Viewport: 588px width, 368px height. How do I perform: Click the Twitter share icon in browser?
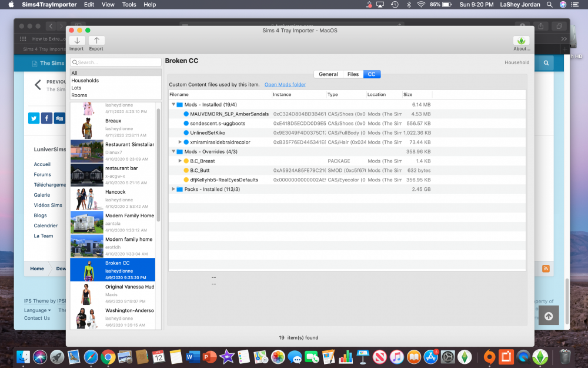(x=34, y=118)
